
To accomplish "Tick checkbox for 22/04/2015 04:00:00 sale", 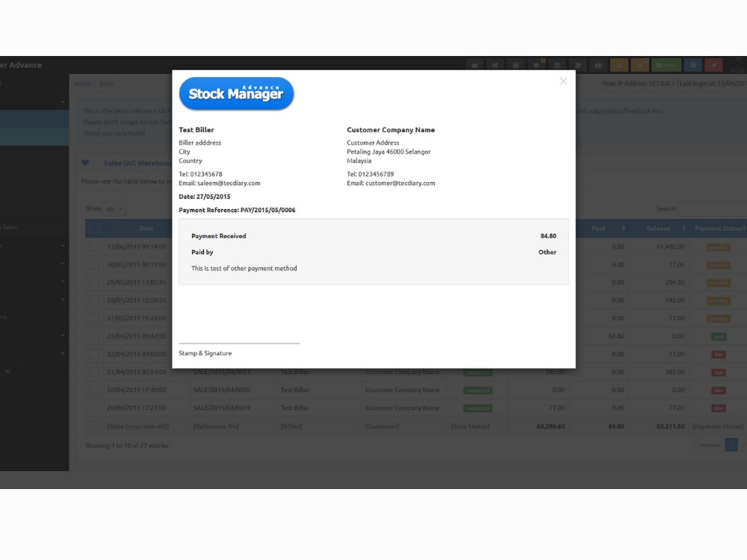I will pos(94,354).
